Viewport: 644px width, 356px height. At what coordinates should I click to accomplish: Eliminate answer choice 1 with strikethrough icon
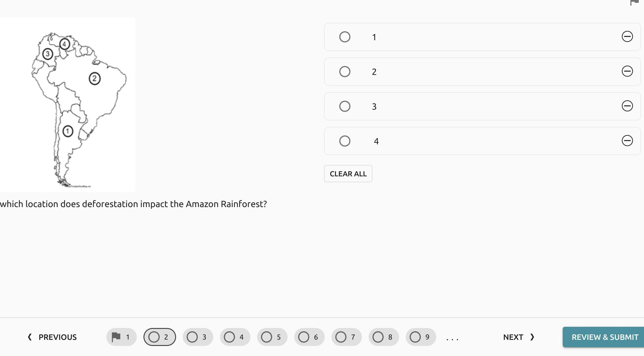pos(627,37)
